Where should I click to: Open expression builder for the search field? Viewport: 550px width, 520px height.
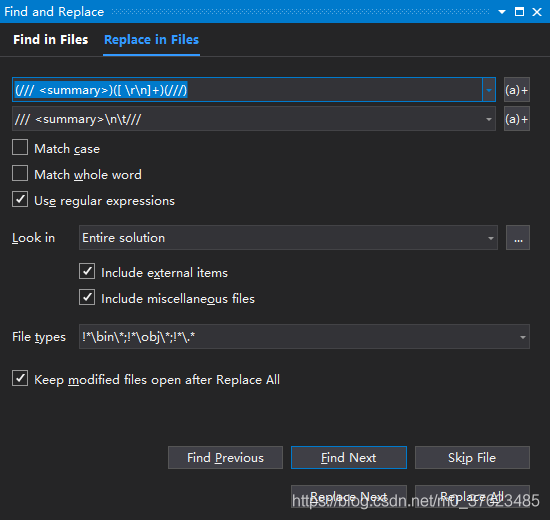pyautogui.click(x=517, y=90)
